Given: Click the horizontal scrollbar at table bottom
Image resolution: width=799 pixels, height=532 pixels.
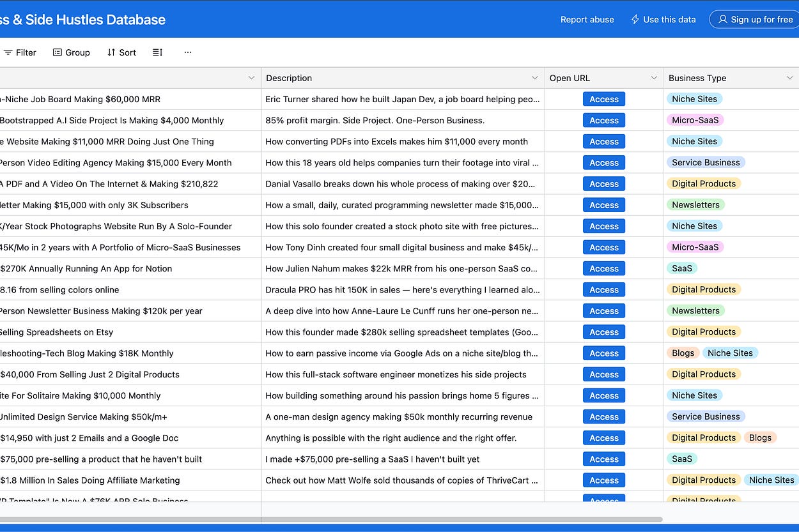Looking at the screenshot, I should pos(331,519).
